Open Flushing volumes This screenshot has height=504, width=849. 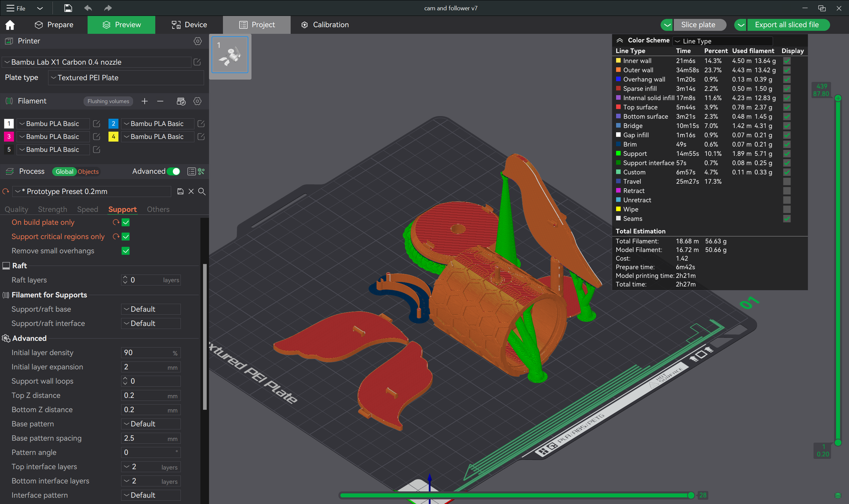click(x=108, y=101)
